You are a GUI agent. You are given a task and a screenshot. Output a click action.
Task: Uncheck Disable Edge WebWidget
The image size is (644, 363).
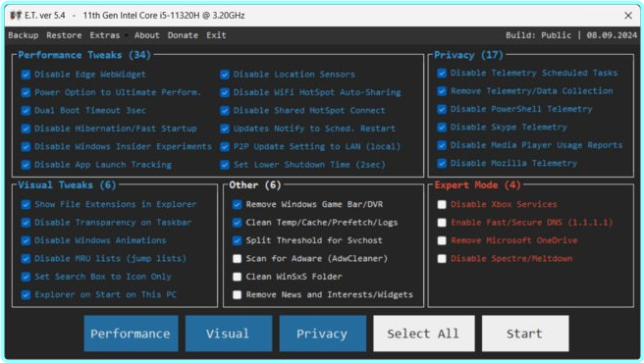26,75
